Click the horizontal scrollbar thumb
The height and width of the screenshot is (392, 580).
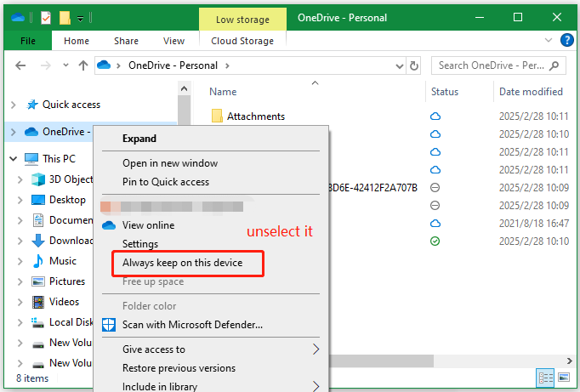click(381, 361)
